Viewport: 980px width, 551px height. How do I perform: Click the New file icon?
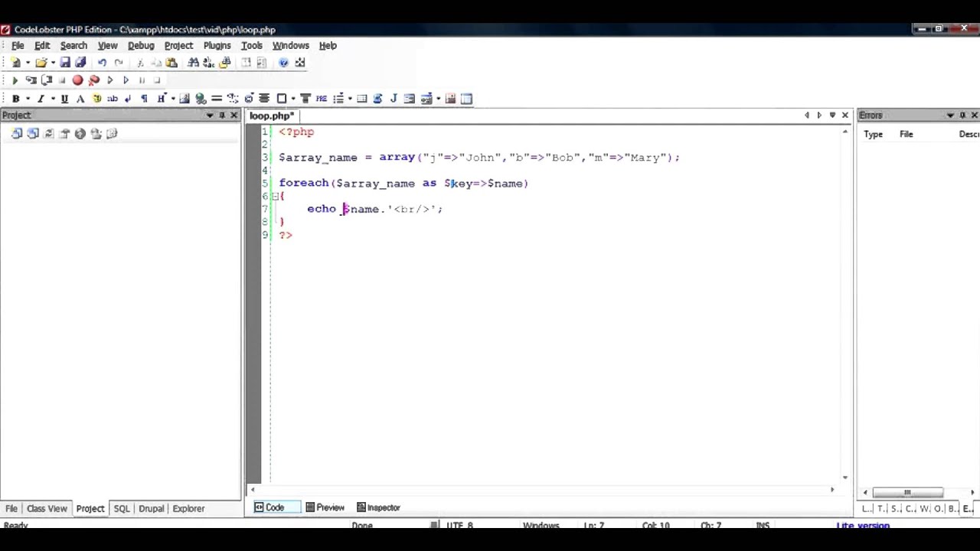[15, 63]
